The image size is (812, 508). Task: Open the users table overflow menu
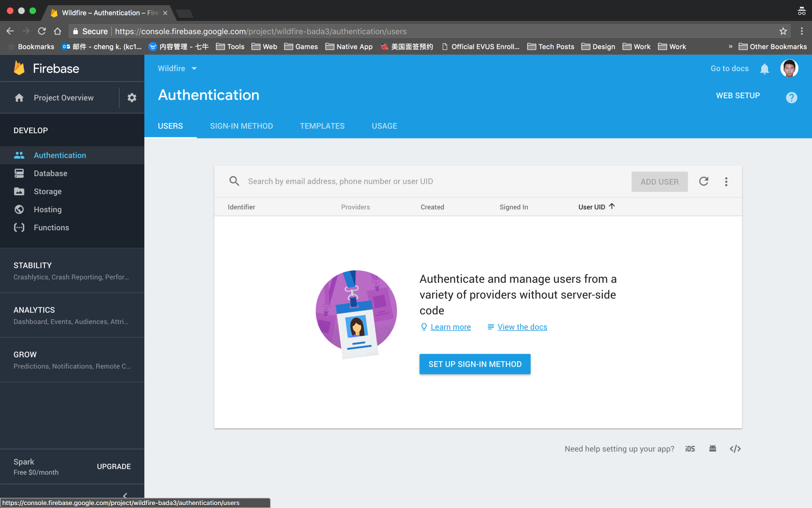726,182
